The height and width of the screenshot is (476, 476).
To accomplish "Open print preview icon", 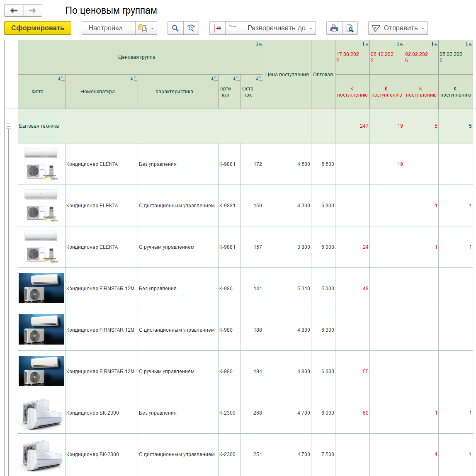I will pyautogui.click(x=350, y=28).
